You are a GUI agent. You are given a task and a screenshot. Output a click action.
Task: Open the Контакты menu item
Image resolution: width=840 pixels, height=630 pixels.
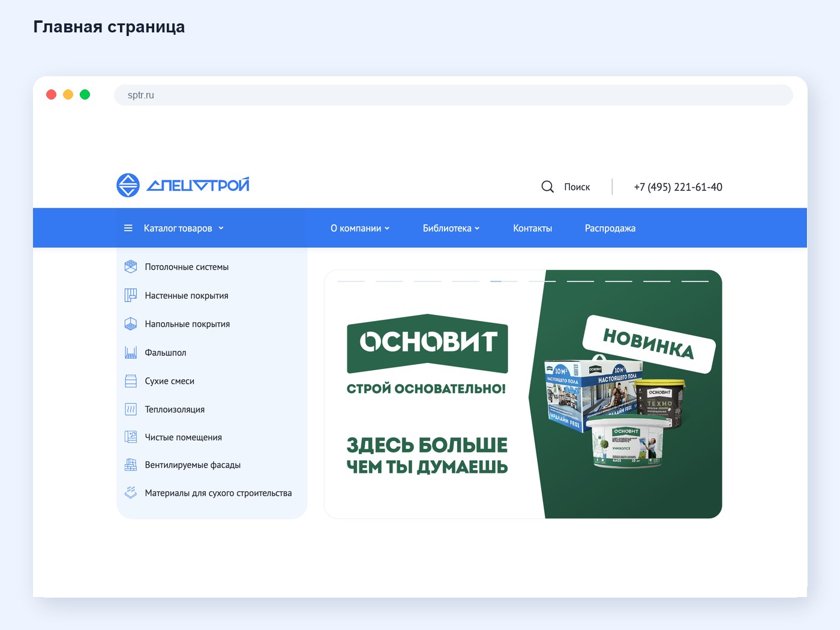click(x=532, y=228)
